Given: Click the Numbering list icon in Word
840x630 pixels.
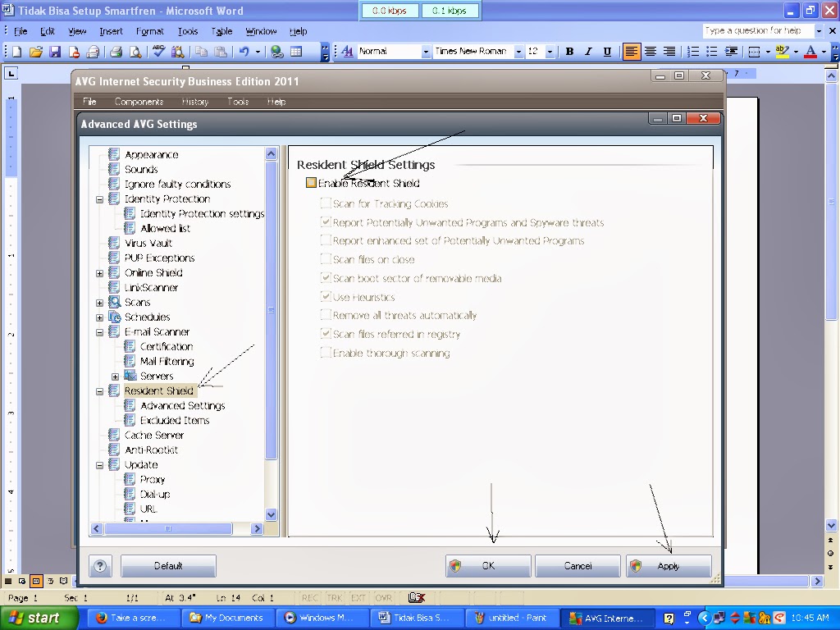Looking at the screenshot, I should pyautogui.click(x=692, y=52).
